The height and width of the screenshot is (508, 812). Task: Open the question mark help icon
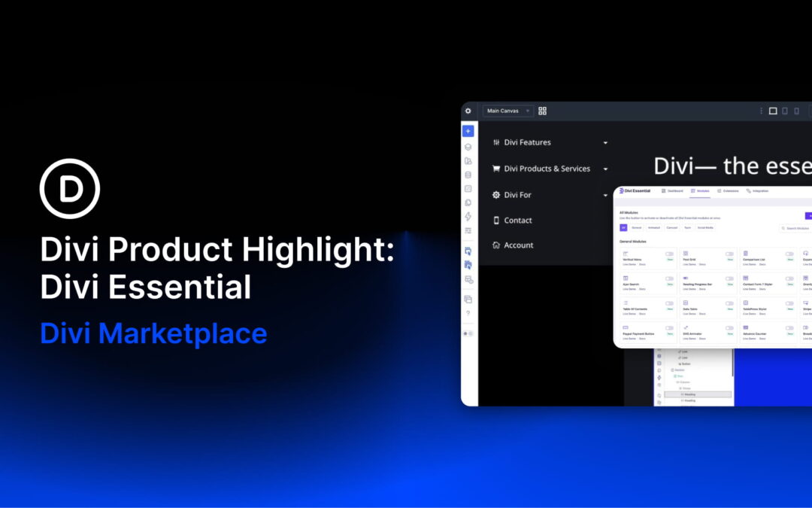(468, 314)
